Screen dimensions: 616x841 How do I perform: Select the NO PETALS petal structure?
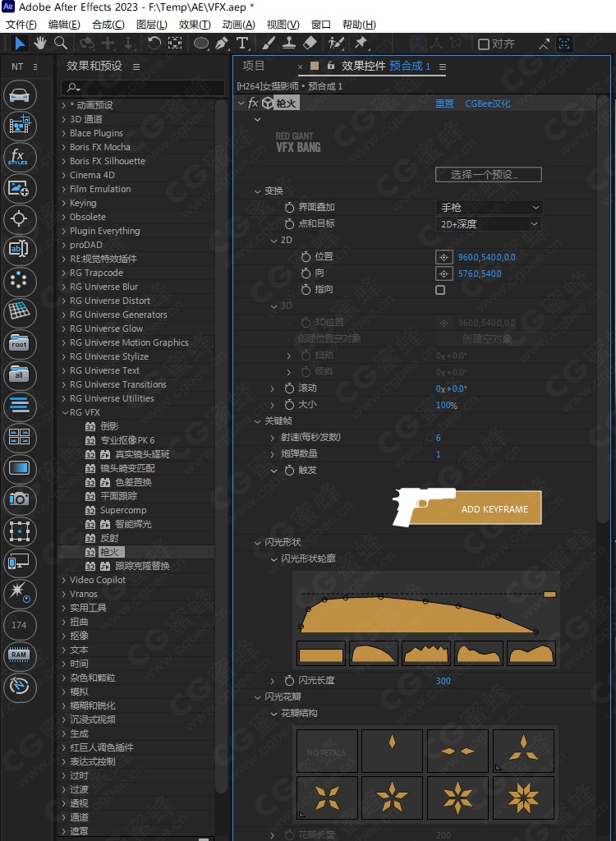pos(327,752)
